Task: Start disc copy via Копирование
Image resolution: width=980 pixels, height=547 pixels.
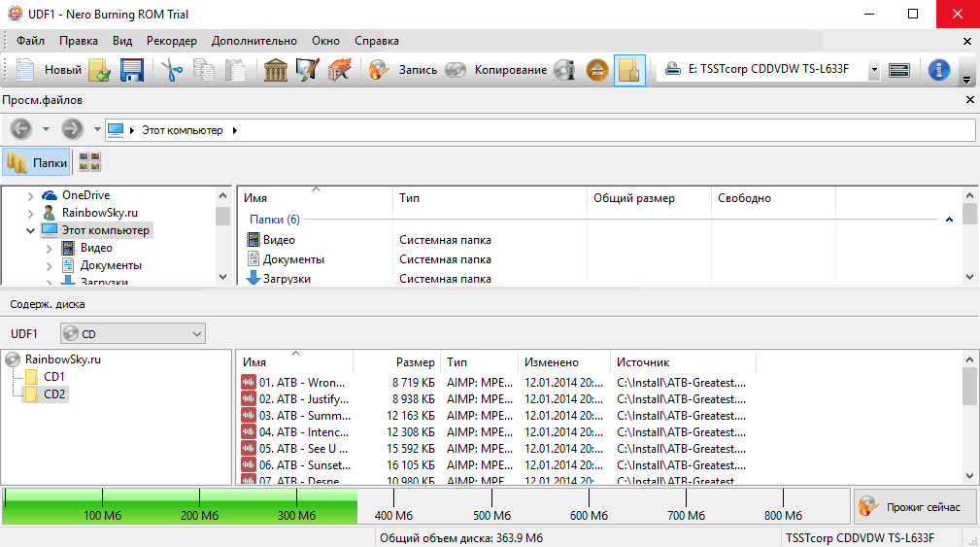Action: (x=495, y=69)
